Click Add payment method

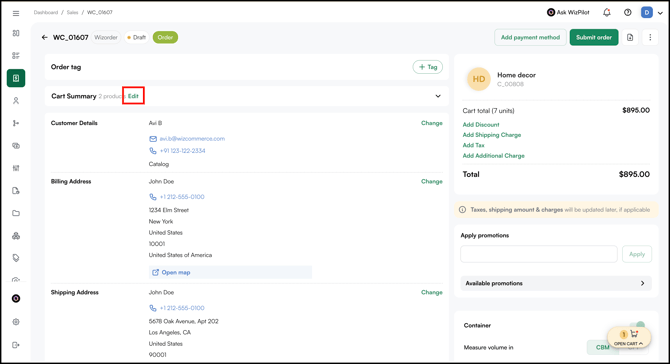coord(530,38)
